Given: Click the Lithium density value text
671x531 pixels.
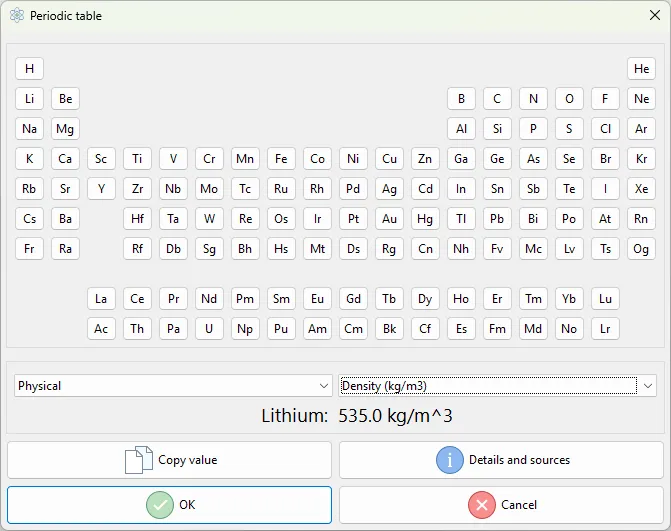Looking at the screenshot, I should 395,416.
